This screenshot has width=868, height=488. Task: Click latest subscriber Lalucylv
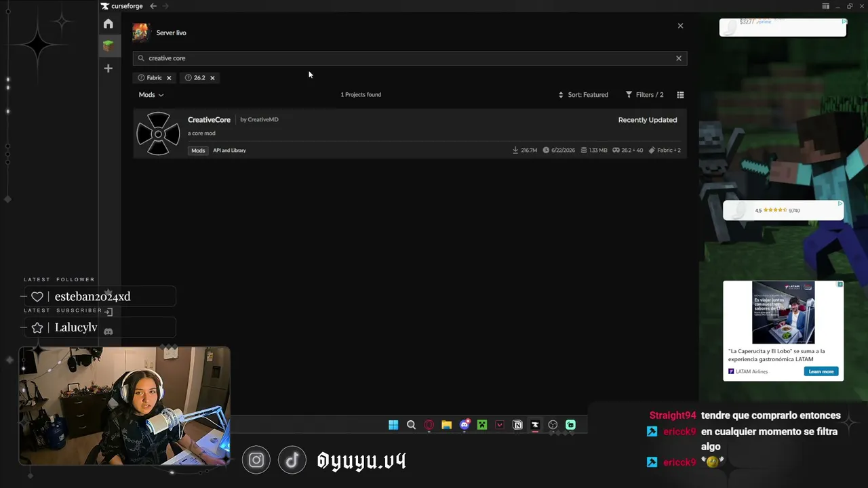pyautogui.click(x=76, y=327)
